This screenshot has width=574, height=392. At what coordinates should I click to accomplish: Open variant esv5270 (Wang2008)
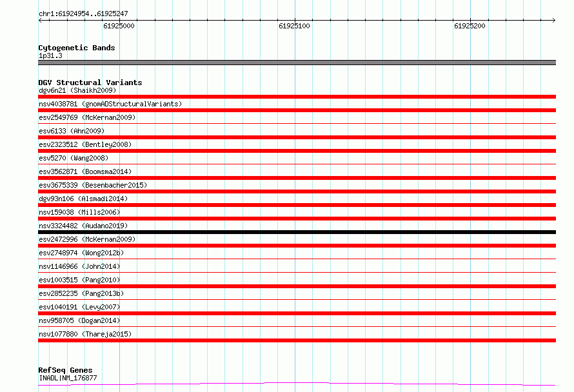pos(74,158)
